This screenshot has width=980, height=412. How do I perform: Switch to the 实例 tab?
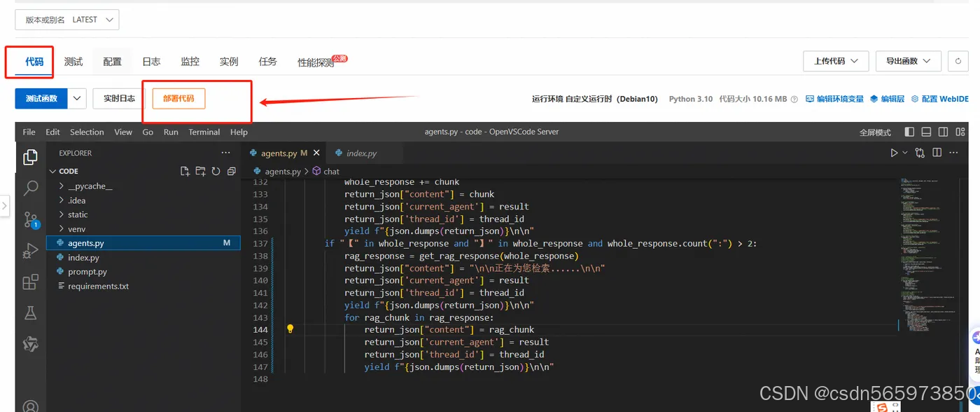click(x=229, y=62)
